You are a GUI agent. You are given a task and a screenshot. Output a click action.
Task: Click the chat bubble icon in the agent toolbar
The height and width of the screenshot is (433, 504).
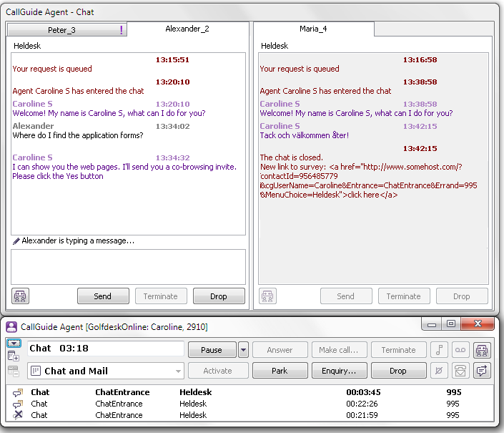point(482,371)
